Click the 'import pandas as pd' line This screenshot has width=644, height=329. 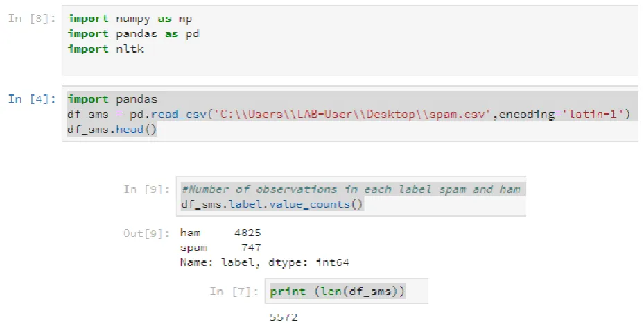point(134,34)
